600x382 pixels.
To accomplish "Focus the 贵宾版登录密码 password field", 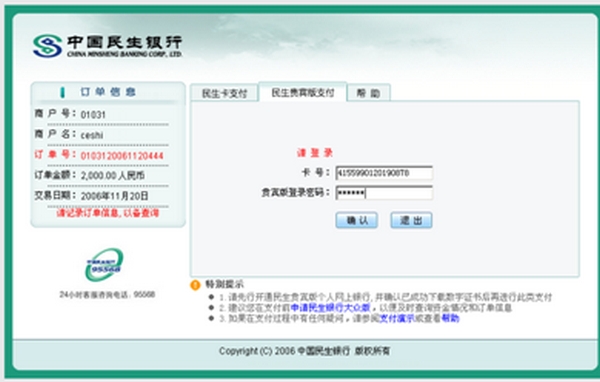I will [384, 193].
